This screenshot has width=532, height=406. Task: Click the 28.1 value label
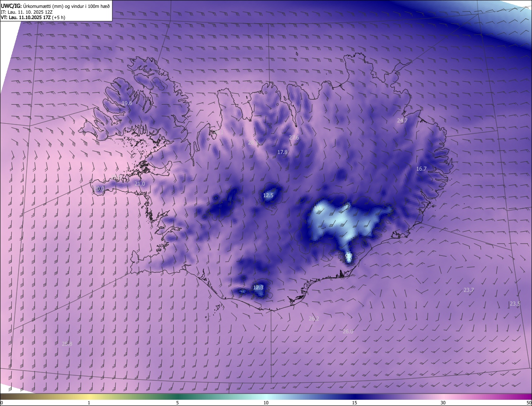coord(253,142)
